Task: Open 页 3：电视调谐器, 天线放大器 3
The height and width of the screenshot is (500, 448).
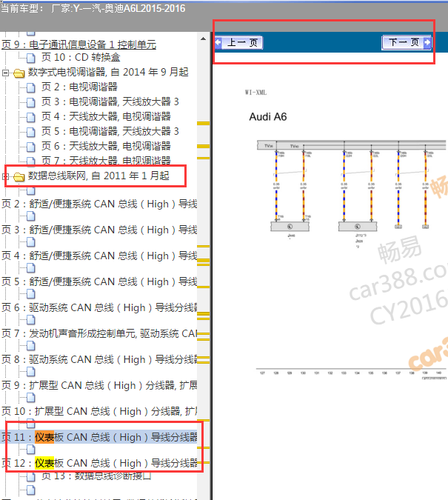Action: [110, 101]
